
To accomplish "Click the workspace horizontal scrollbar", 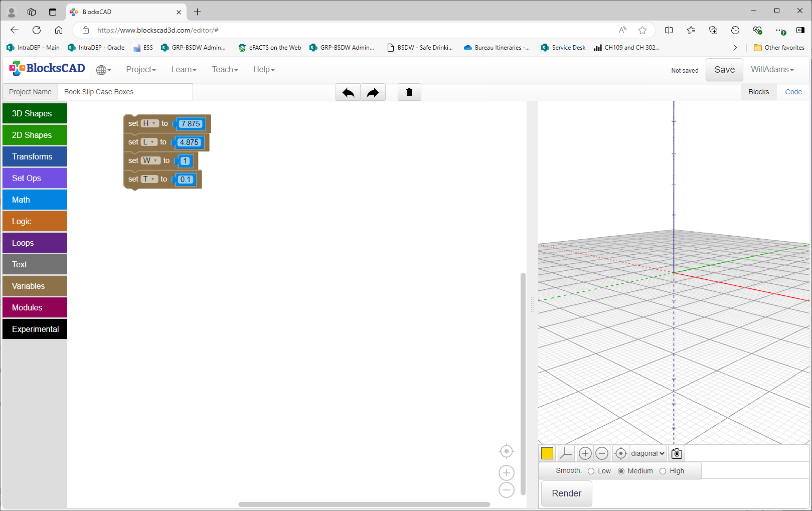I will pyautogui.click(x=364, y=504).
